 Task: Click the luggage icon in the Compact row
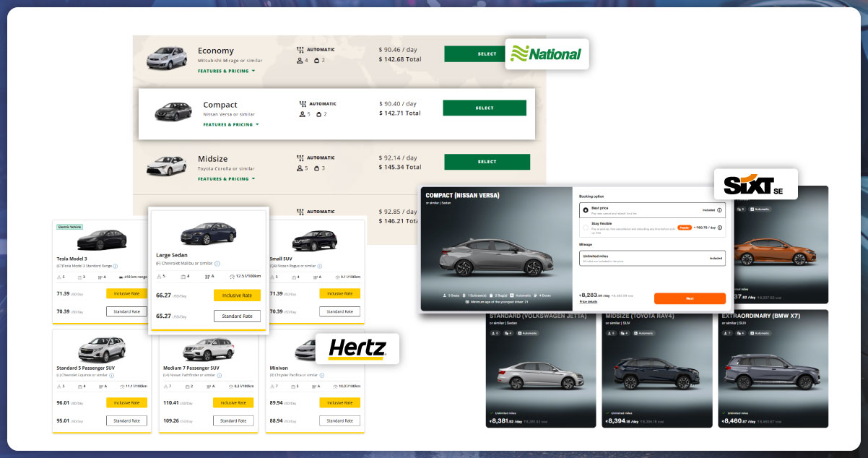point(318,114)
